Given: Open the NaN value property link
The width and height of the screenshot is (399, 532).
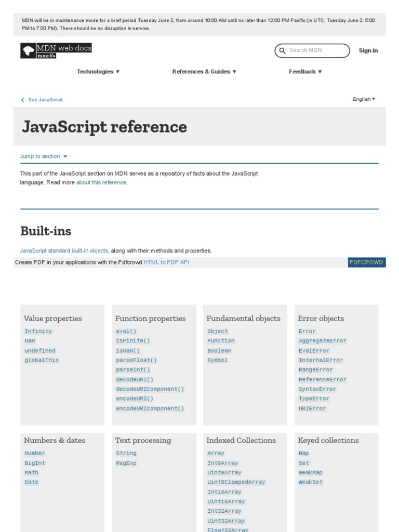Looking at the screenshot, I should [30, 341].
